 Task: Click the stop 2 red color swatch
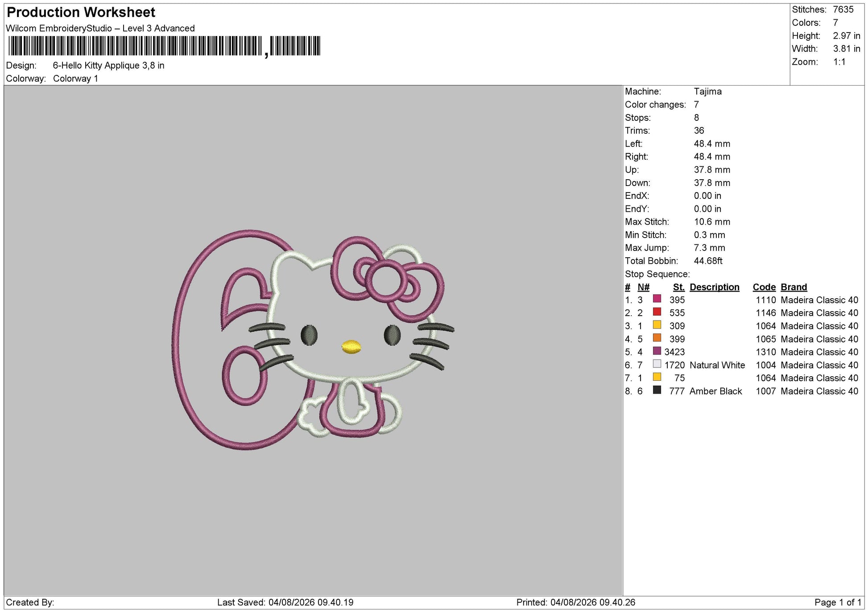657,312
